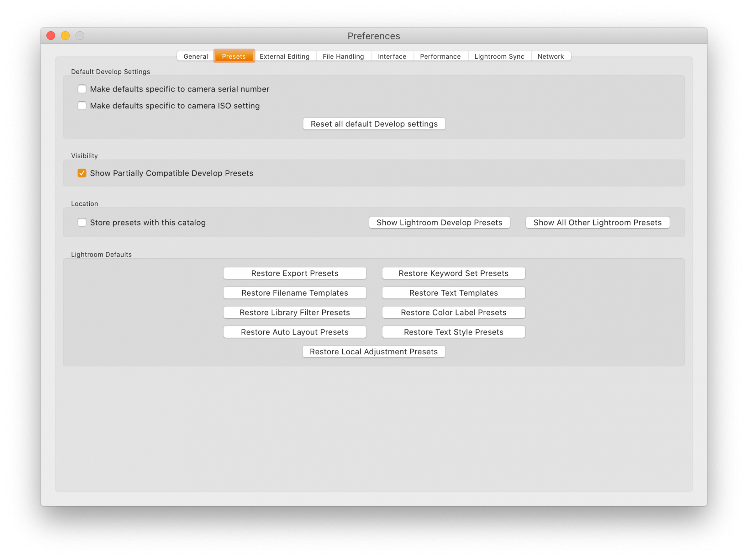Open the Network preferences tab
Screen dimensions: 748x560
[550, 56]
